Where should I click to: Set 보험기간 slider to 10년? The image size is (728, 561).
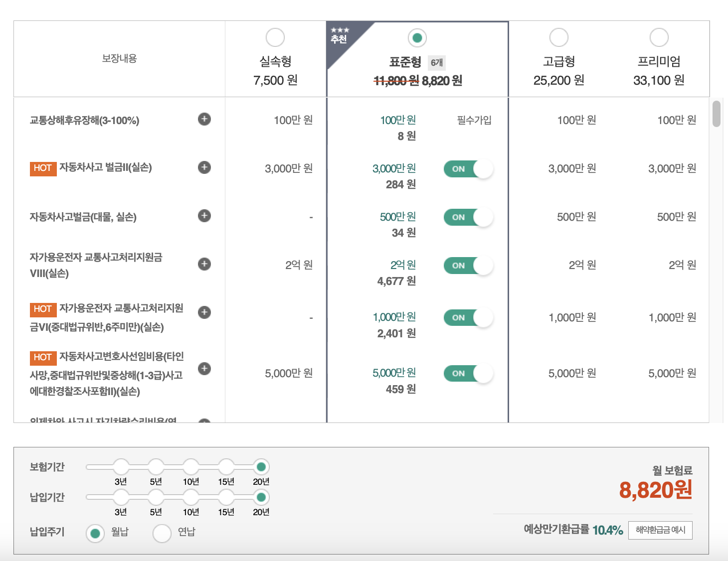coord(191,467)
